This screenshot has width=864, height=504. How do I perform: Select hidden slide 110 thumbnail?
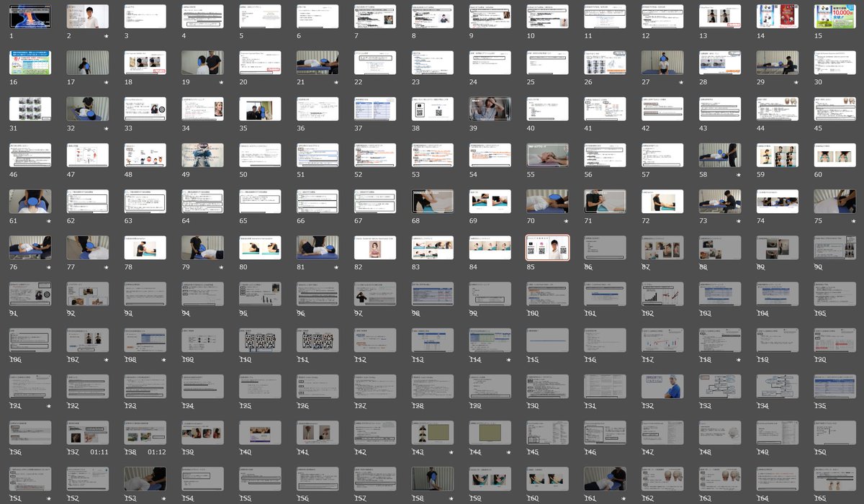click(x=260, y=340)
